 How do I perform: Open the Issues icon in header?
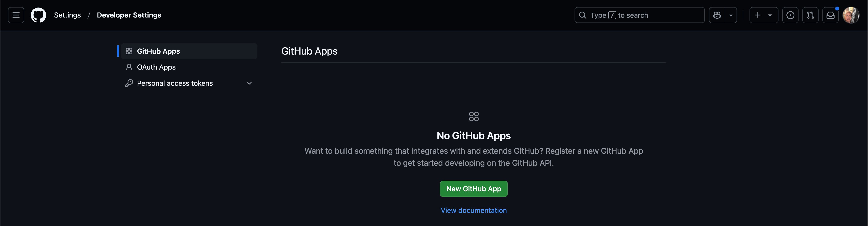click(790, 15)
